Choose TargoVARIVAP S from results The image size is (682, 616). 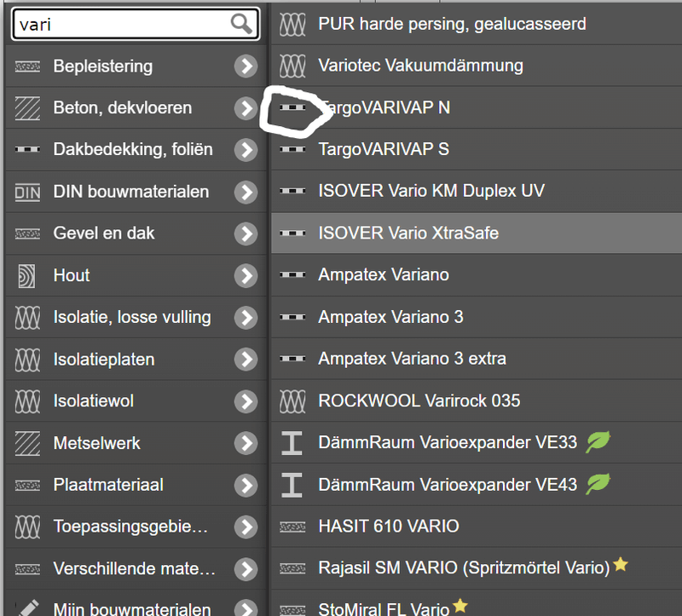point(477,149)
